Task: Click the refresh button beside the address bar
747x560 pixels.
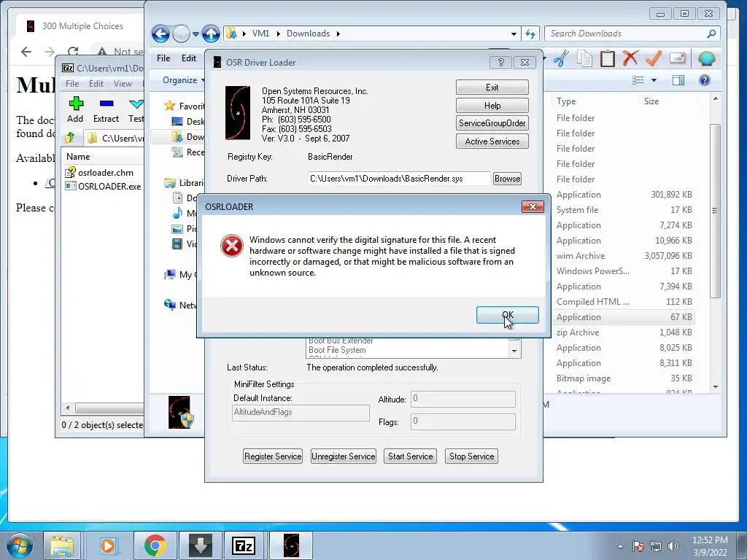Action: [x=530, y=34]
